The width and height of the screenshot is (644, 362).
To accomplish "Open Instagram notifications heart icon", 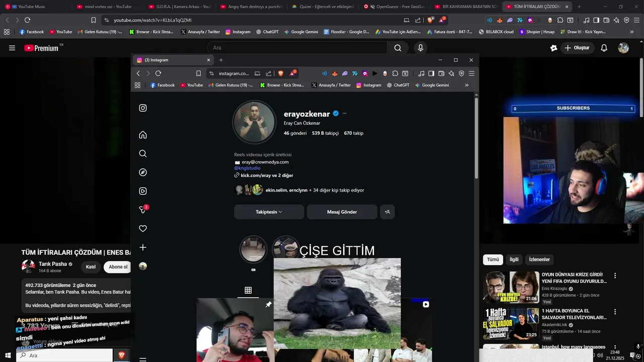I will point(143,229).
